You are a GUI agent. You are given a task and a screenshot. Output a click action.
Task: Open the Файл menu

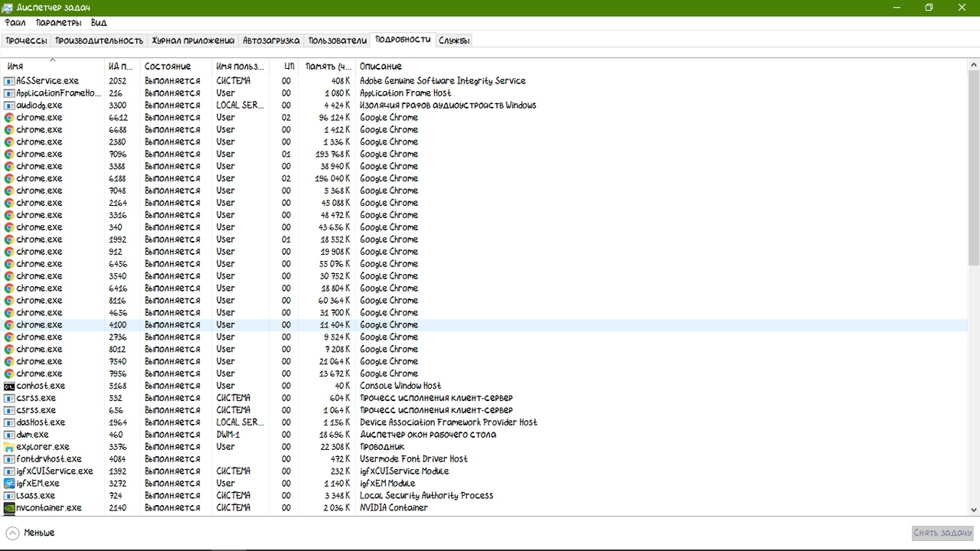tap(15, 23)
